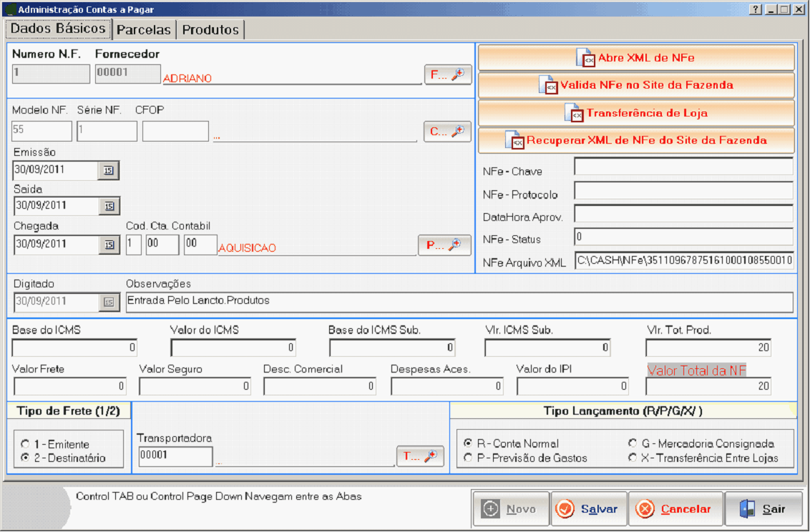The image size is (810, 532).
Task: Click Transferência de Loja button
Action: [x=636, y=113]
